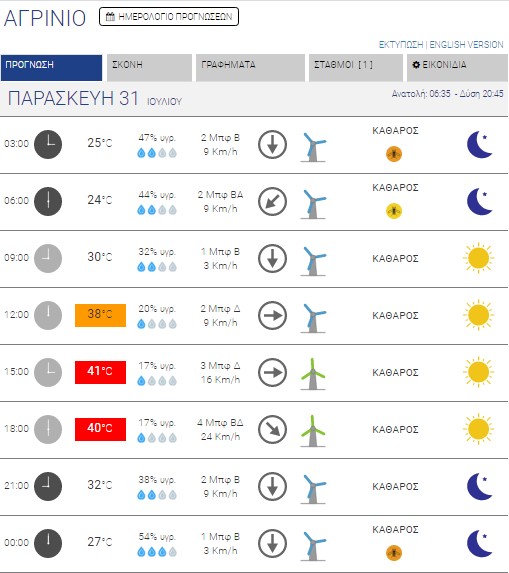Click the crescent moon icon at 21:00
Image resolution: width=509 pixels, height=573 pixels.
(479, 486)
